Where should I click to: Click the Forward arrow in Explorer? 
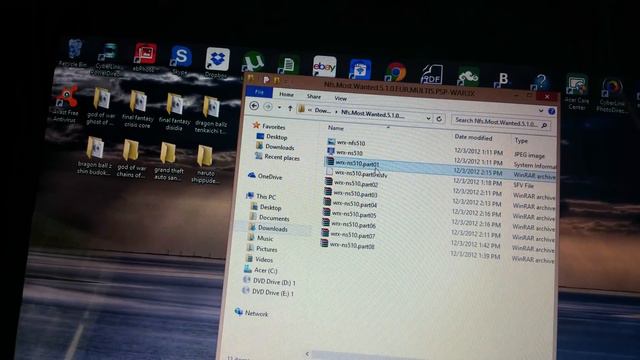268,107
